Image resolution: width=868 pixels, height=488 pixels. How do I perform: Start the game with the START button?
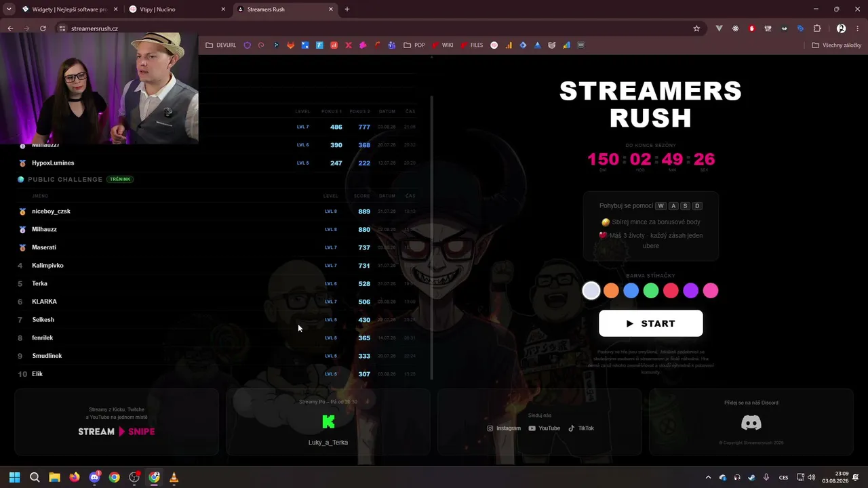tap(650, 323)
